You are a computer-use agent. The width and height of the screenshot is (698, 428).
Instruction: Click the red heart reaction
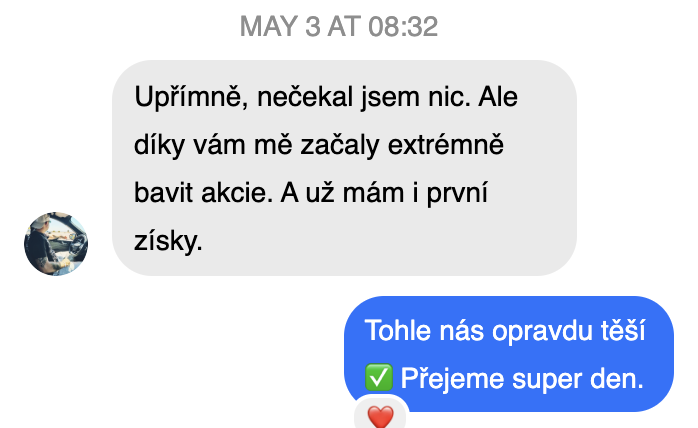click(381, 417)
